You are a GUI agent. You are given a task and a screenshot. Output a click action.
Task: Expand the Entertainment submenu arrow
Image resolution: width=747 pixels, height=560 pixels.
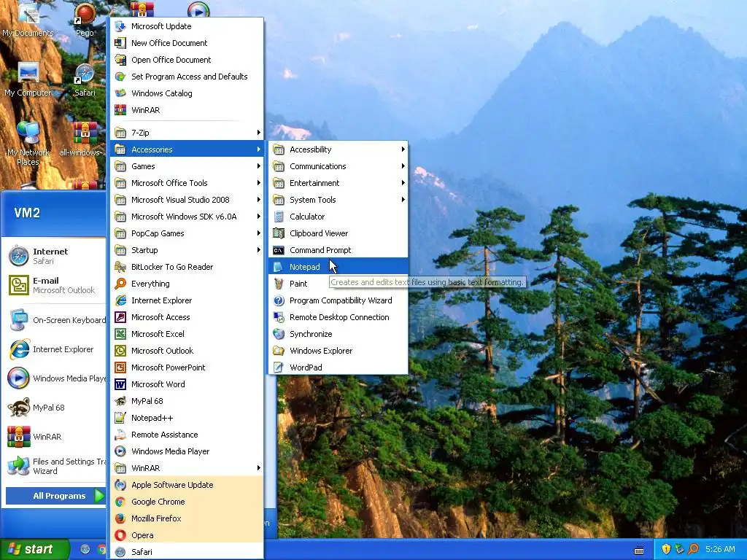tap(403, 183)
